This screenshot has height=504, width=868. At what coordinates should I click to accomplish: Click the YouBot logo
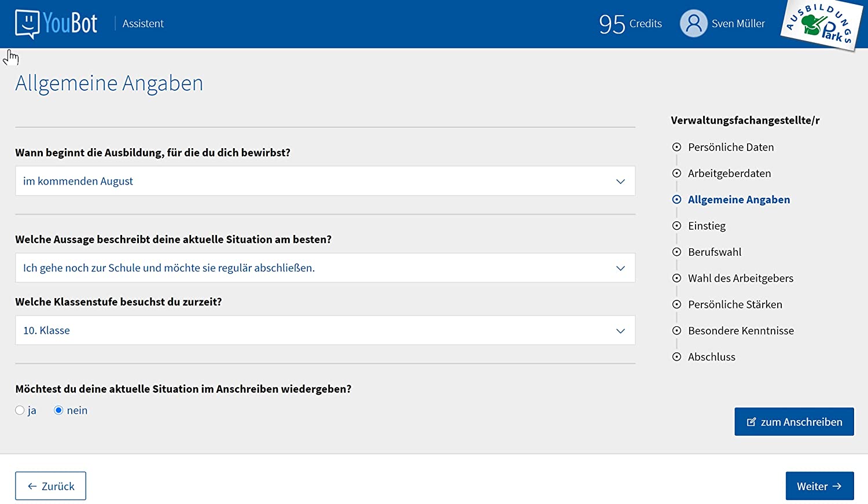click(x=56, y=24)
